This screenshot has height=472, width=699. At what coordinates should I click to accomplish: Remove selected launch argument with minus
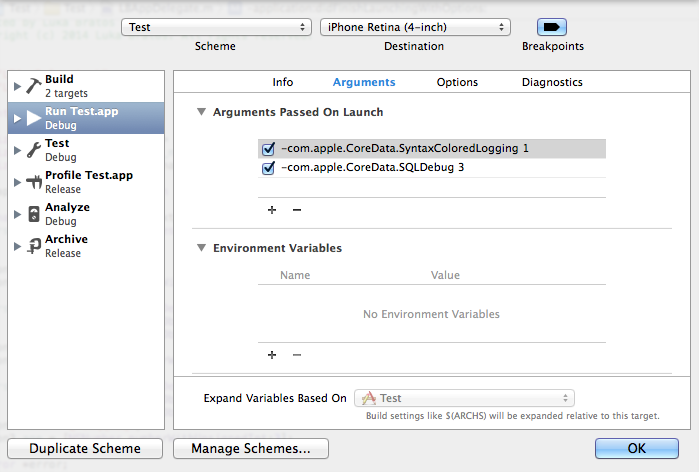click(297, 209)
